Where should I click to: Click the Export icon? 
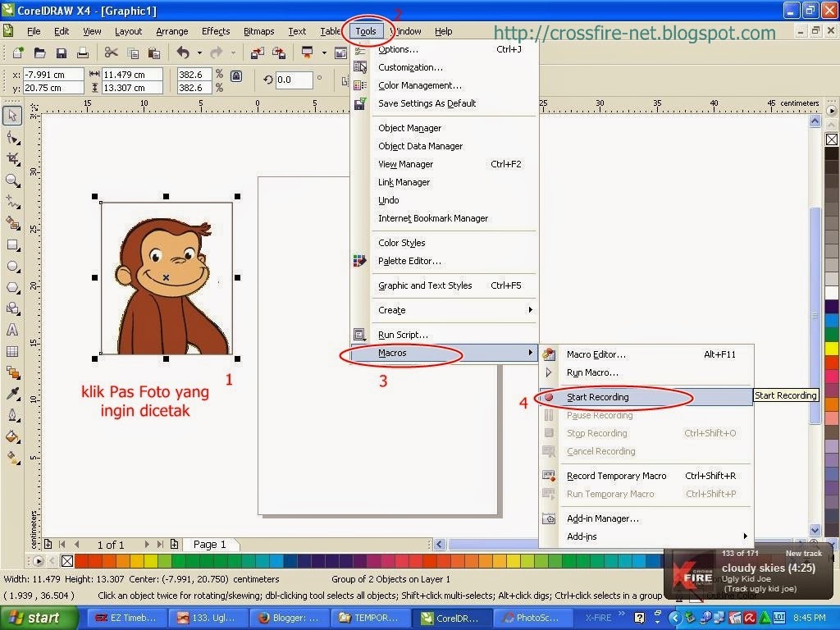[x=279, y=52]
